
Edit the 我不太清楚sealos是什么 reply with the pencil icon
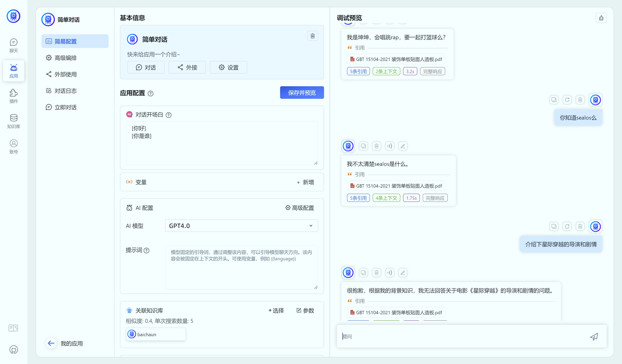(403, 146)
